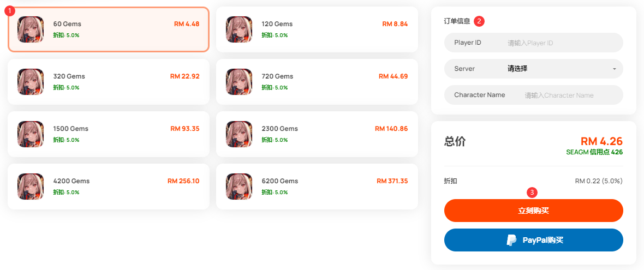Select the RM 8.84 gem package
Screen dimensions: 644x270
click(x=317, y=29)
